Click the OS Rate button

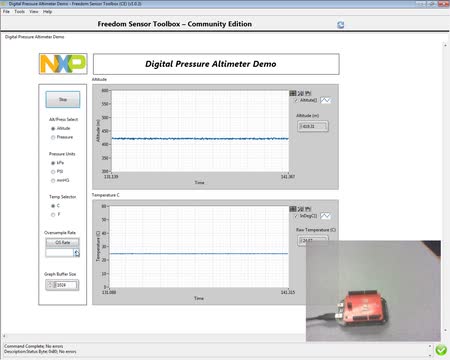pos(62,242)
